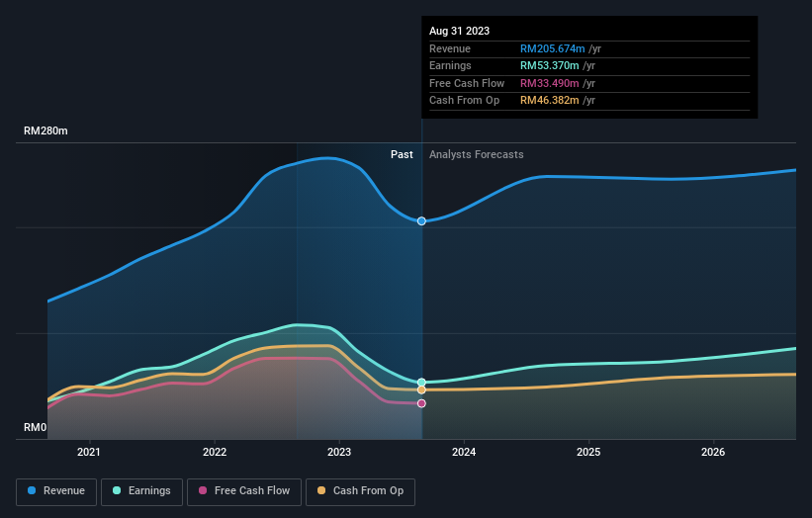Click the RM205.674m revenue value
Screen dimensions: 812x518
click(x=553, y=48)
